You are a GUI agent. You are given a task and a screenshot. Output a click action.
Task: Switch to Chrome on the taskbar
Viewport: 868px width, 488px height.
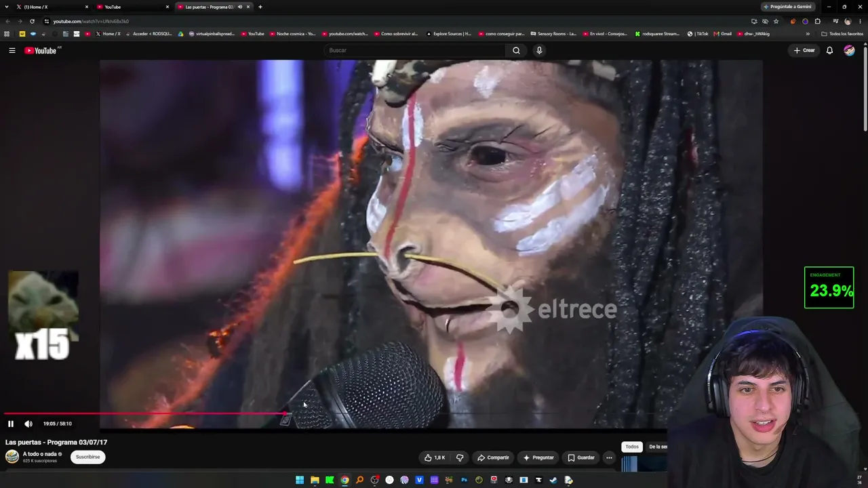(x=344, y=480)
